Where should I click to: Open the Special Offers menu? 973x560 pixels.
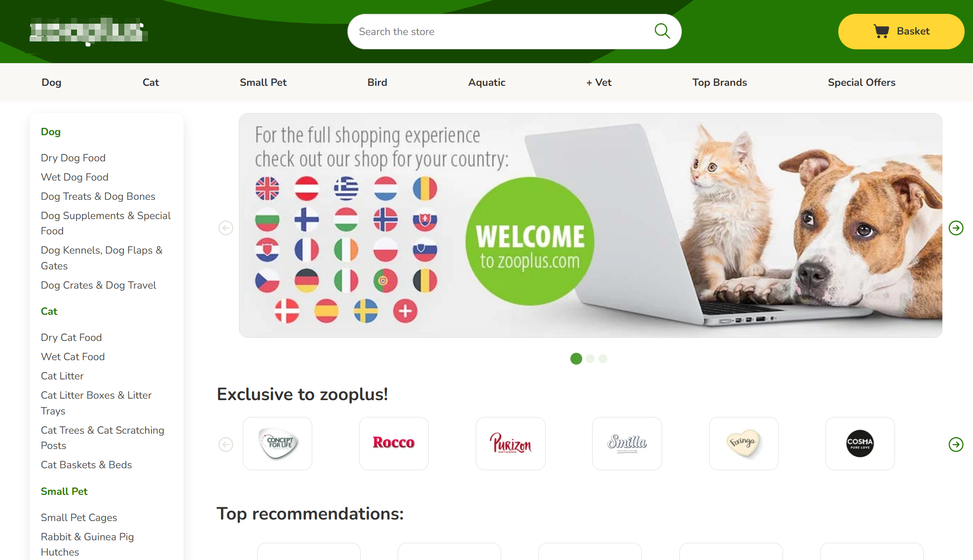point(861,82)
